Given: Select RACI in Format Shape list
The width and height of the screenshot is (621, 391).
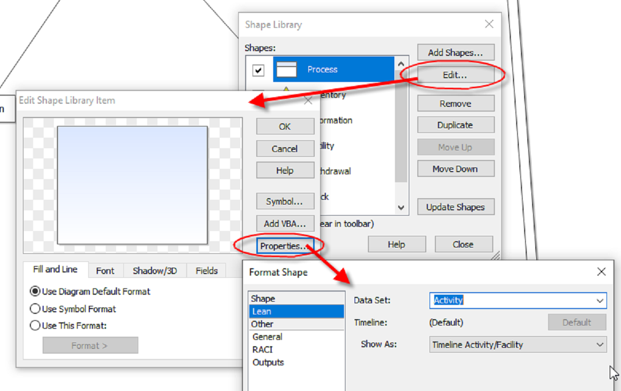Looking at the screenshot, I should point(263,350).
